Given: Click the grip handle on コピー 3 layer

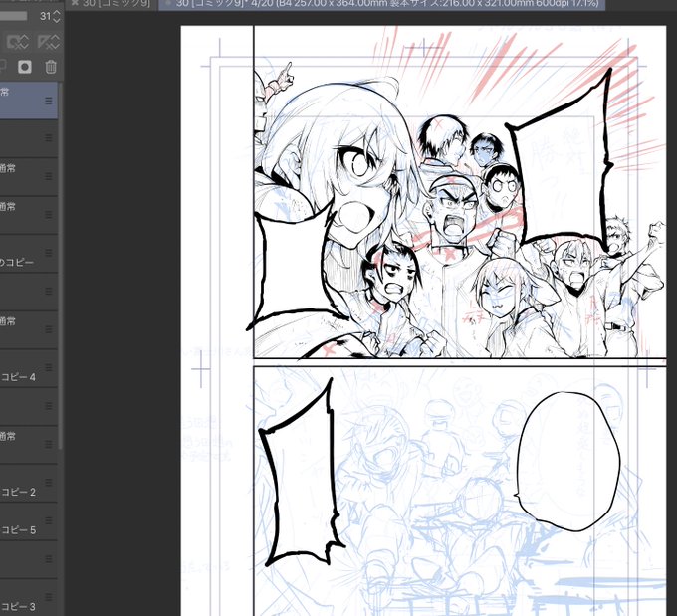Looking at the screenshot, I should pos(49,597).
